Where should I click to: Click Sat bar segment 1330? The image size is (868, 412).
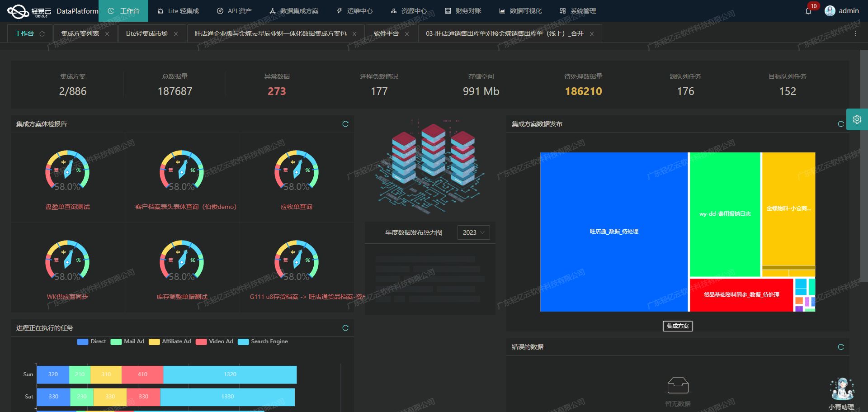[x=227, y=397]
